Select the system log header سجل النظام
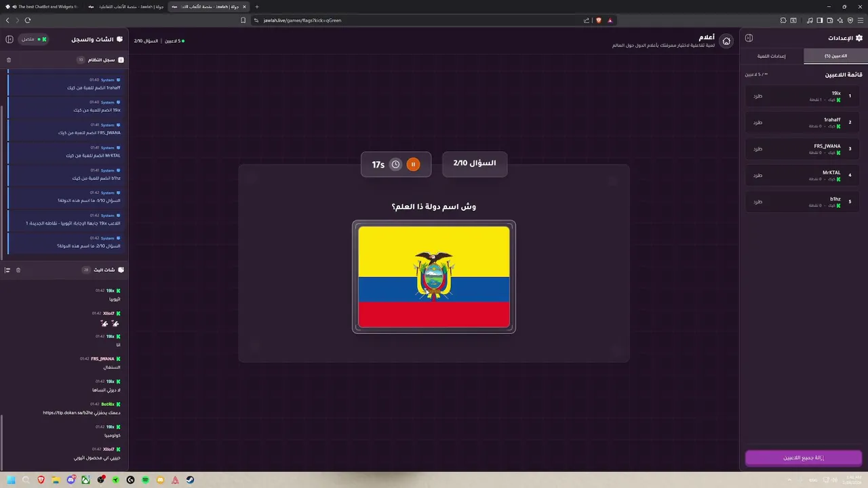The height and width of the screenshot is (488, 868). pyautogui.click(x=101, y=60)
